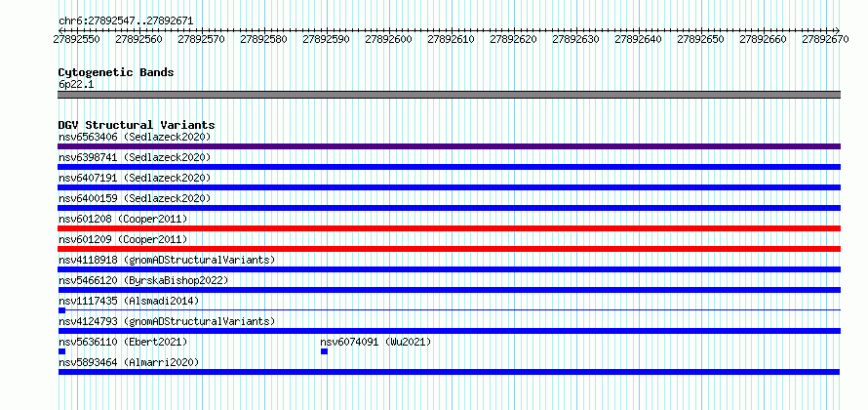Click the blue nsv6407191 variant bar
The height and width of the screenshot is (410, 868).
[449, 187]
